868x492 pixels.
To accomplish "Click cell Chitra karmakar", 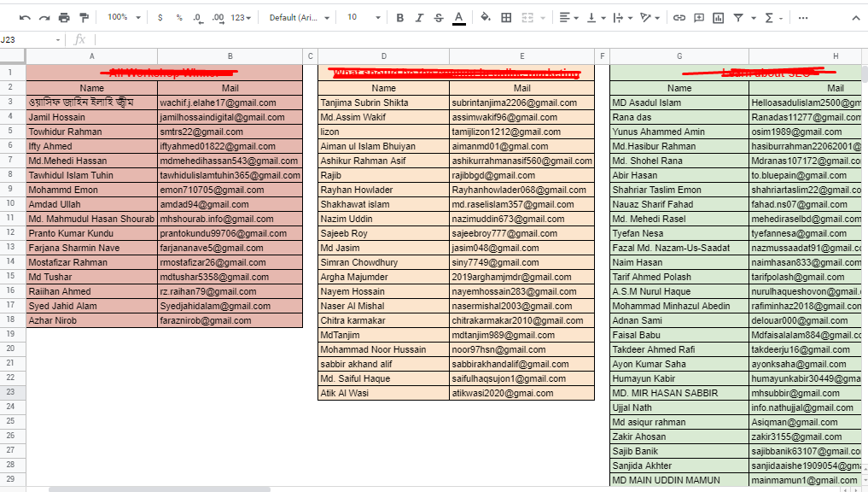I will click(x=383, y=320).
